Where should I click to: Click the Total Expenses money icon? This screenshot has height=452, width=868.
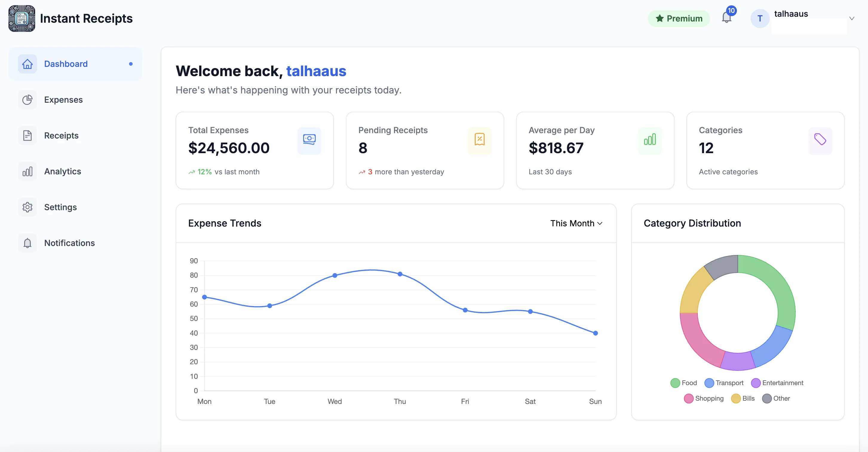pos(309,140)
